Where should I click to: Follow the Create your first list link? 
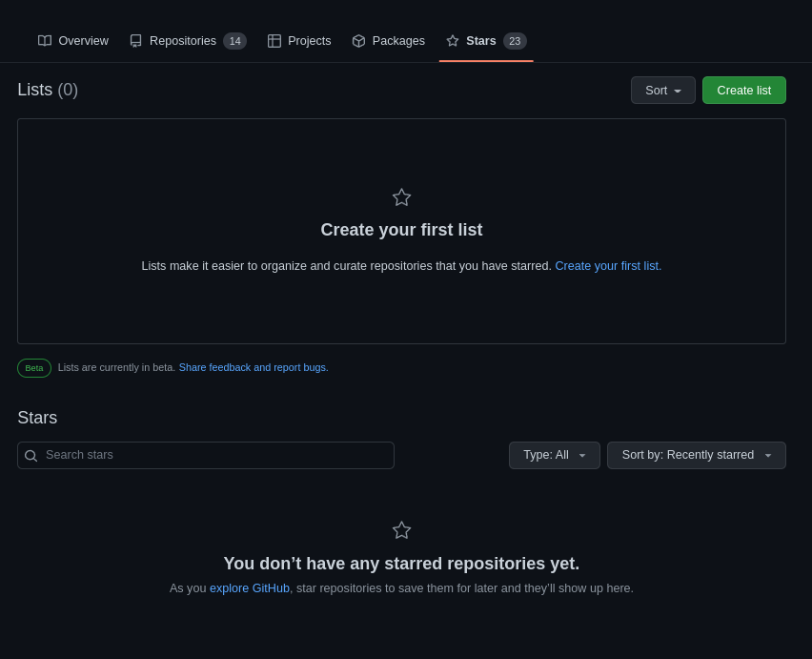[608, 266]
